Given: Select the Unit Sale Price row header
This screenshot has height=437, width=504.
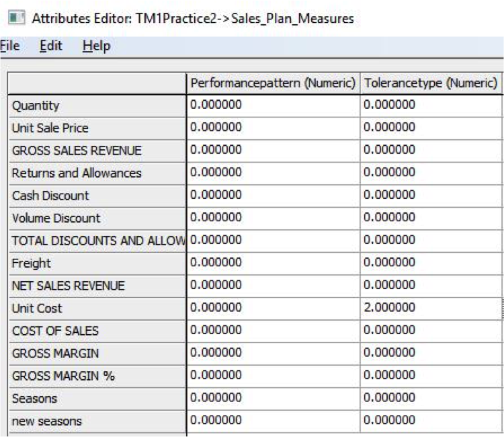Looking at the screenshot, I should (97, 128).
